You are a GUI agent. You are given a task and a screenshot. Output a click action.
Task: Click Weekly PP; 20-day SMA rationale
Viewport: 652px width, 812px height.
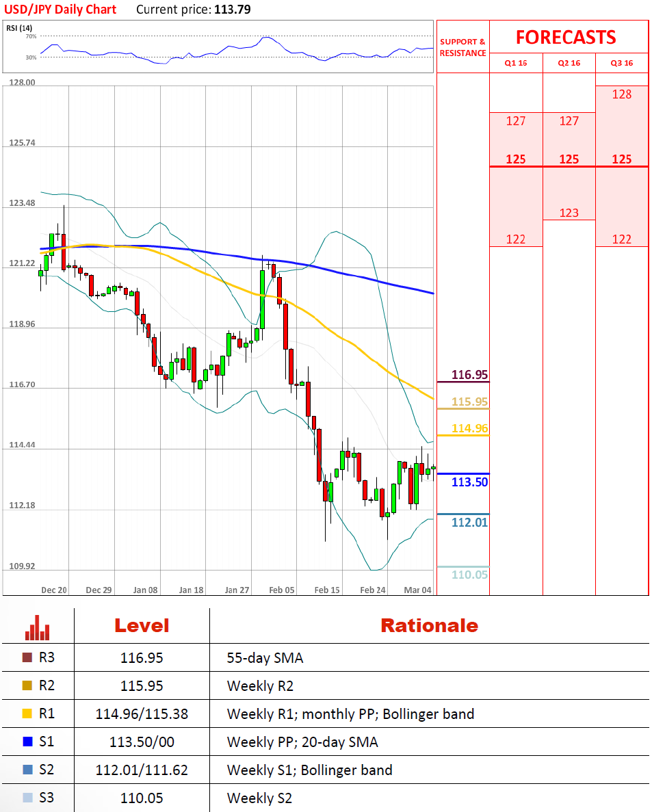pos(302,742)
